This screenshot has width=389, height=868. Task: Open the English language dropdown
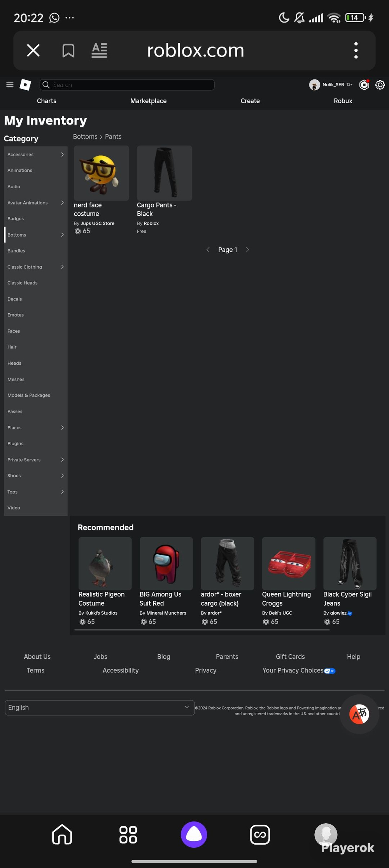pos(100,708)
